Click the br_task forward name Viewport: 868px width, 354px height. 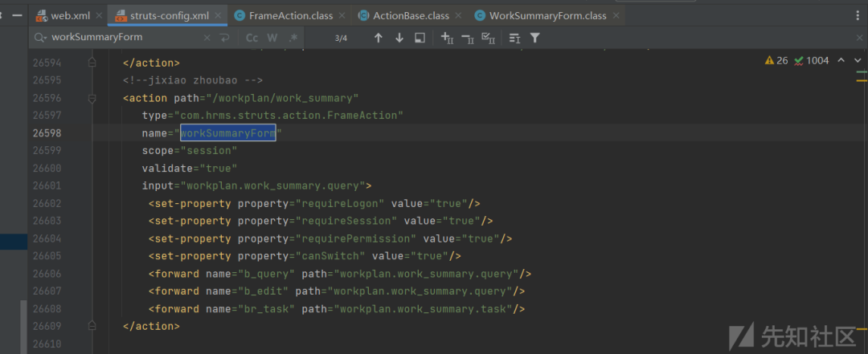[266, 308]
